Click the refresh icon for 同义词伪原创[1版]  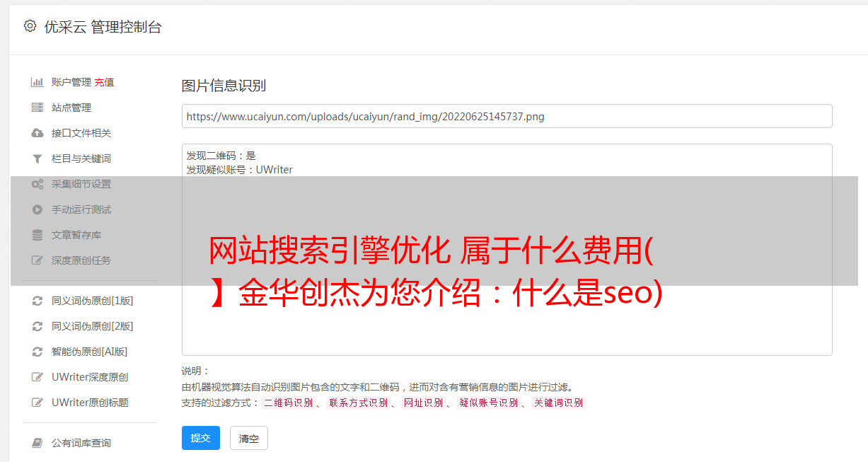37,301
